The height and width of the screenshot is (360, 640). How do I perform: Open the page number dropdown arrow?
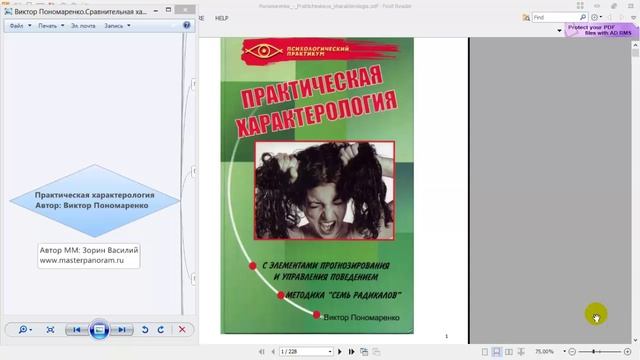330,351
